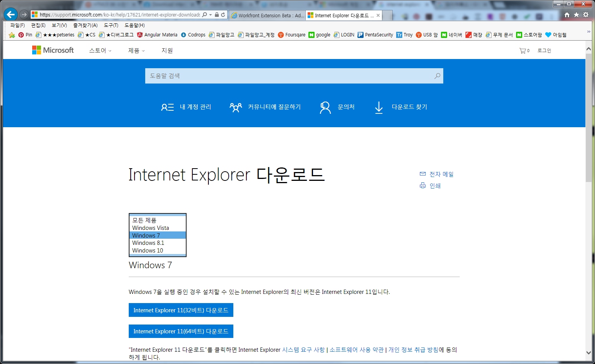Close the Internet Explorer 다운로드 tab

378,15
